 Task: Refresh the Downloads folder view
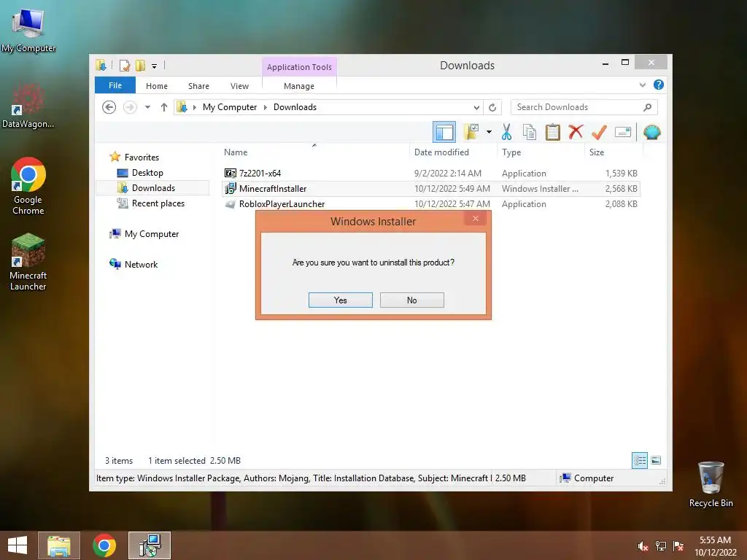click(492, 108)
